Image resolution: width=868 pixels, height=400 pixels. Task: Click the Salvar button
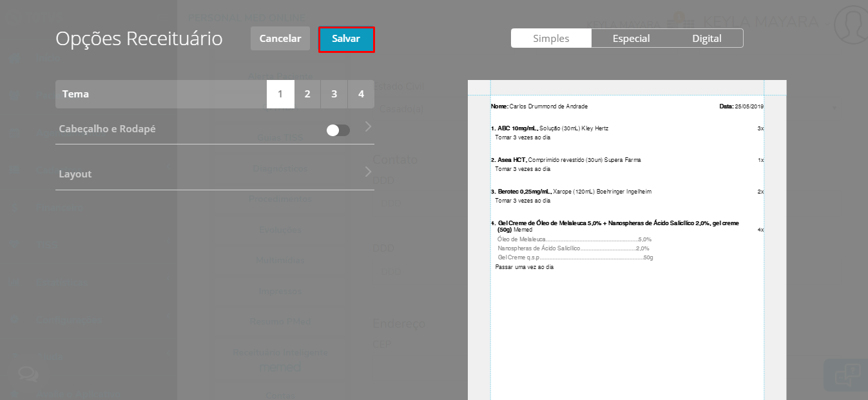pos(346,39)
